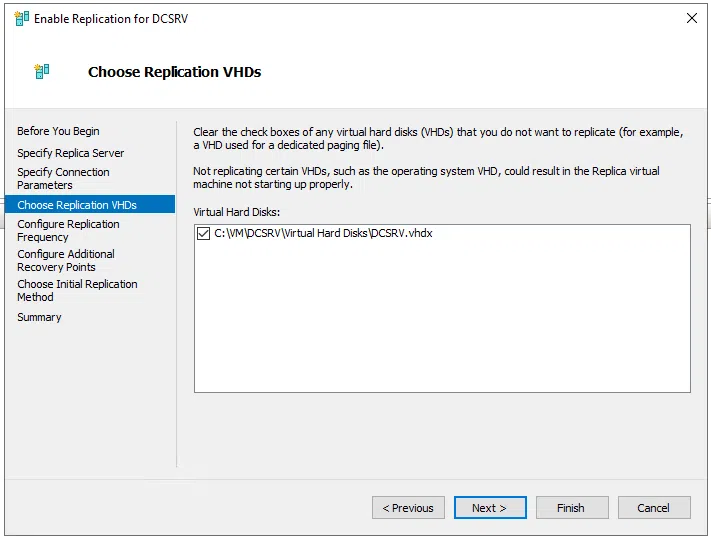Select Choose Replication VHDs in the left sidebar
The image size is (711, 539).
pos(77,205)
